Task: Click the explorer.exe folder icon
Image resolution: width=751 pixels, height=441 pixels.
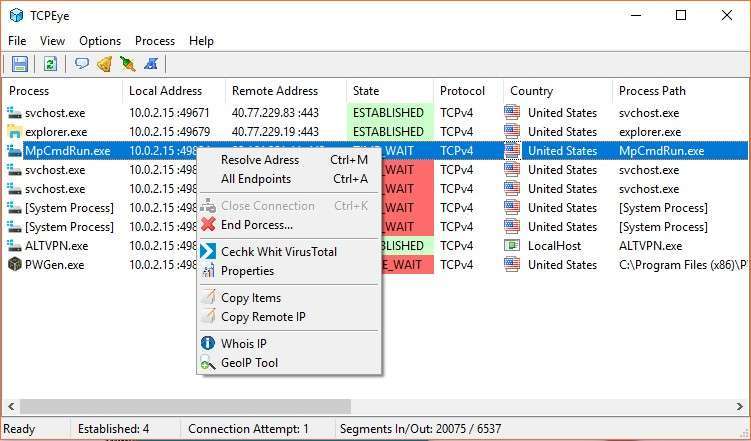Action: coord(15,132)
